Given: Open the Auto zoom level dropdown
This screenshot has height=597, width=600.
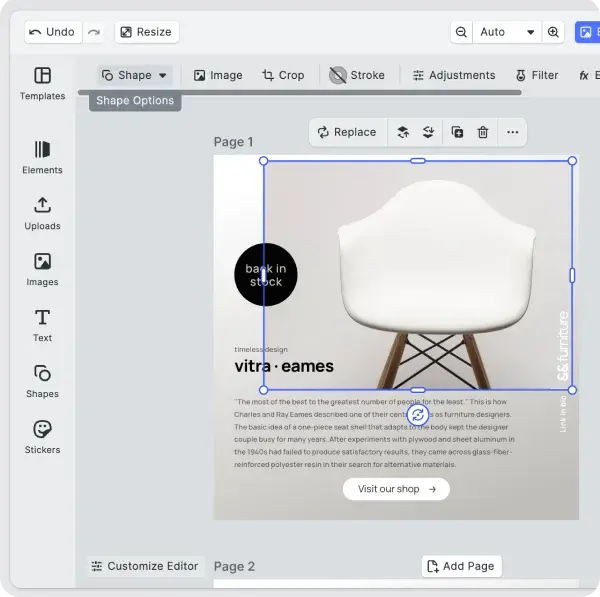Looking at the screenshot, I should [x=507, y=32].
